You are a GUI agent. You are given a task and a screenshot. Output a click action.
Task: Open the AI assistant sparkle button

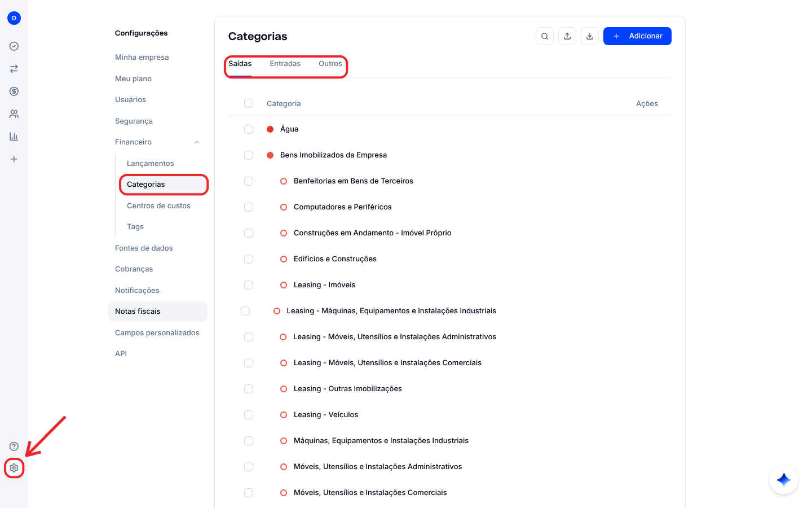pyautogui.click(x=784, y=480)
